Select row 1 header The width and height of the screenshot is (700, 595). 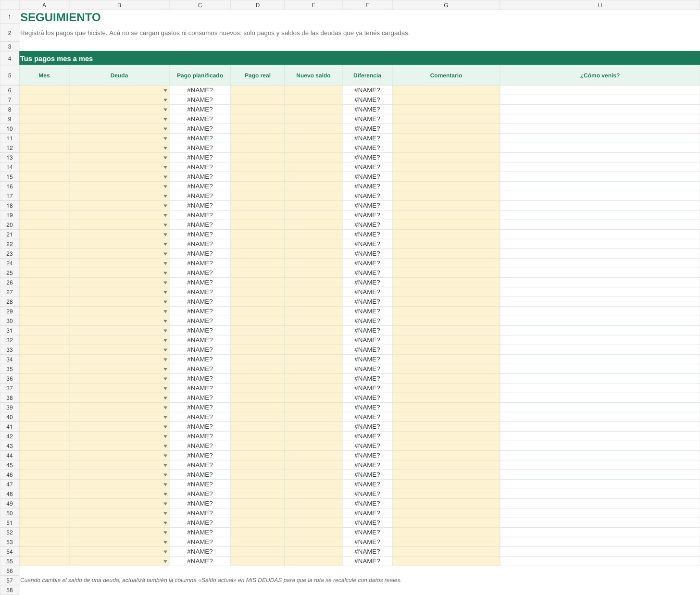(10, 17)
